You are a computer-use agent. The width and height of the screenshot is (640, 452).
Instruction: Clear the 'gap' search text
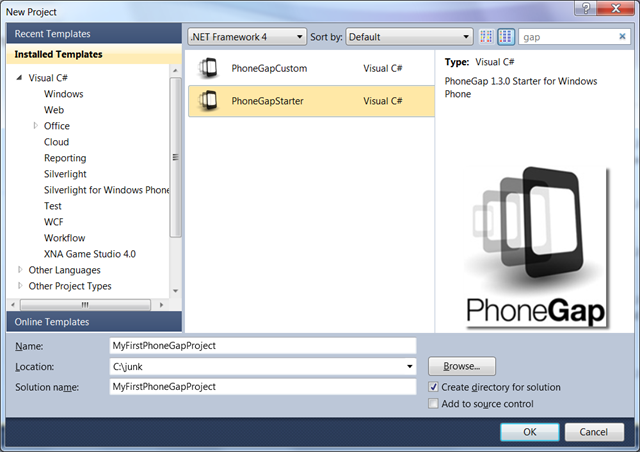pyautogui.click(x=622, y=36)
